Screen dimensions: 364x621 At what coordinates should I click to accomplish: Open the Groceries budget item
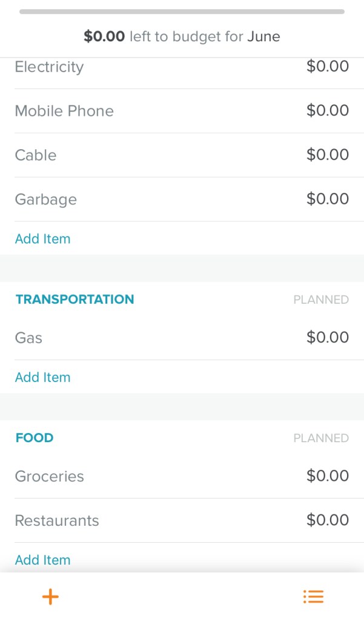pyautogui.click(x=49, y=476)
